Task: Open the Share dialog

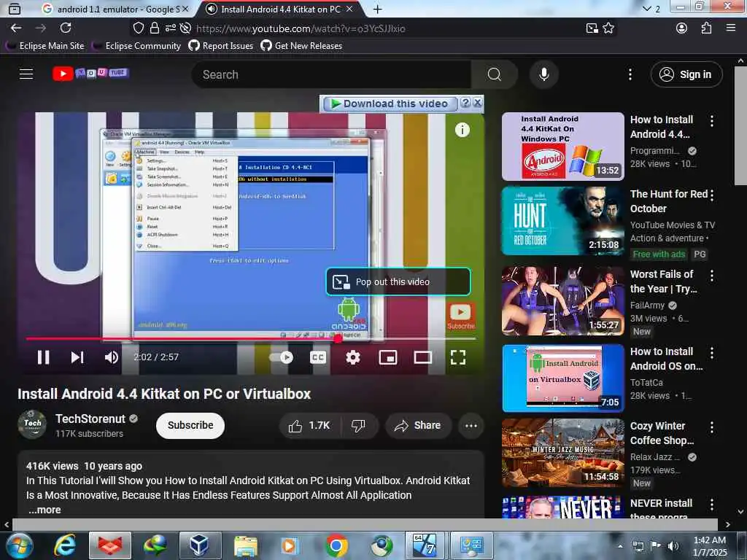Action: (418, 425)
